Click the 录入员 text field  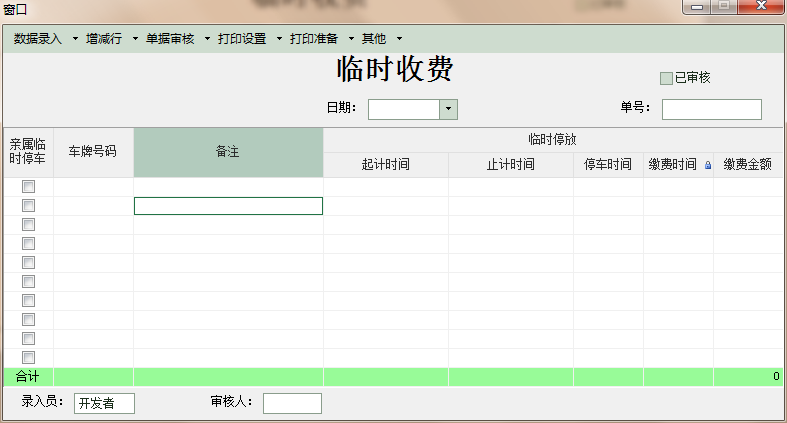tap(104, 403)
